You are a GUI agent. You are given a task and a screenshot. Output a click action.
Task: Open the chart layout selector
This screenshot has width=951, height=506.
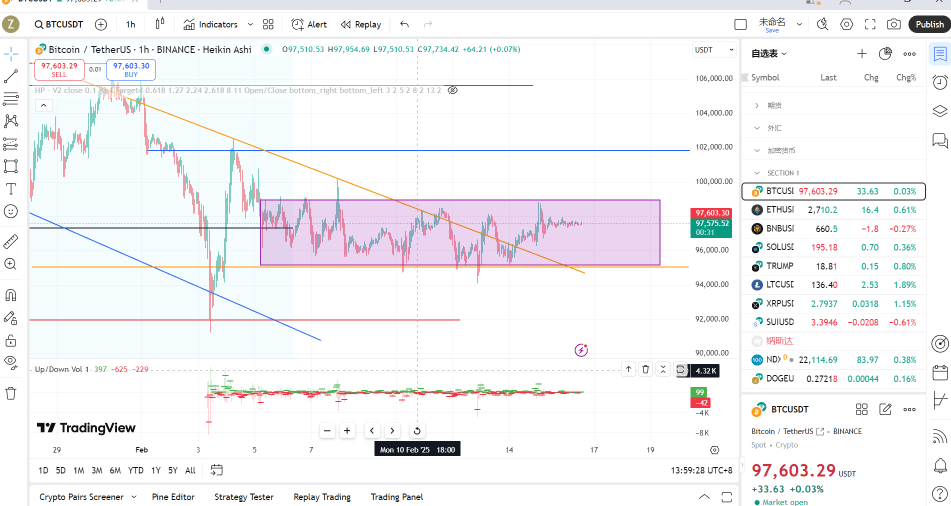click(741, 24)
